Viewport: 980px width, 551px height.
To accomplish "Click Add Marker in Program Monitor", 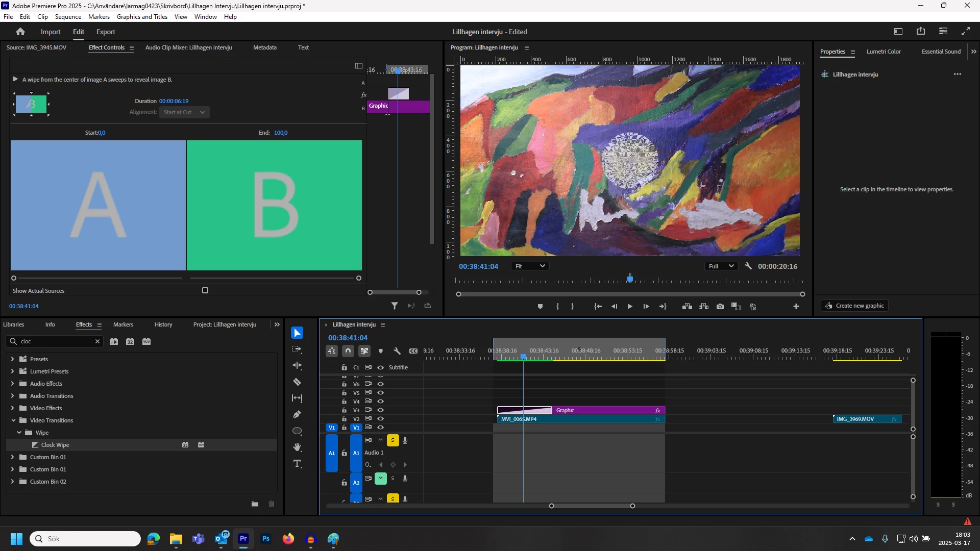I will 540,307.
